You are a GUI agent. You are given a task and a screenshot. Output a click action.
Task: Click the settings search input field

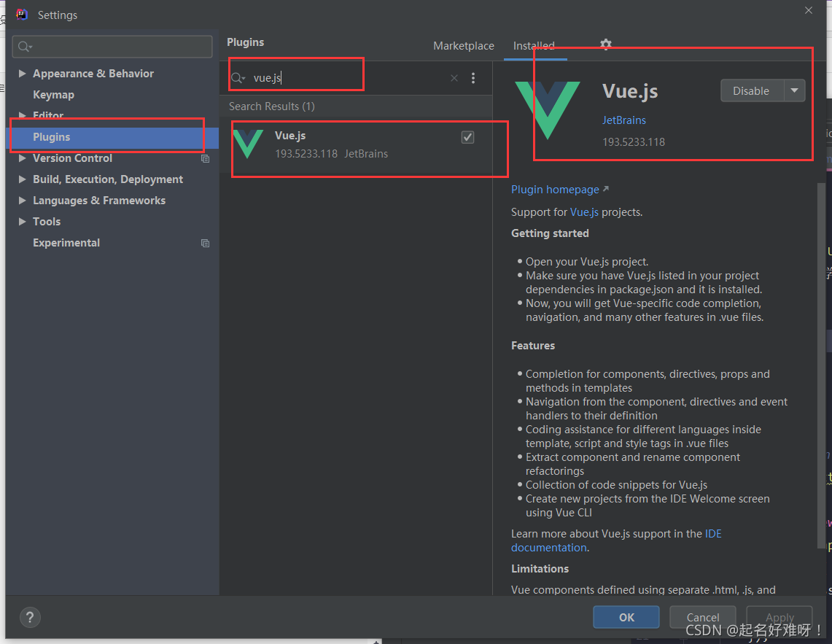[x=112, y=47]
